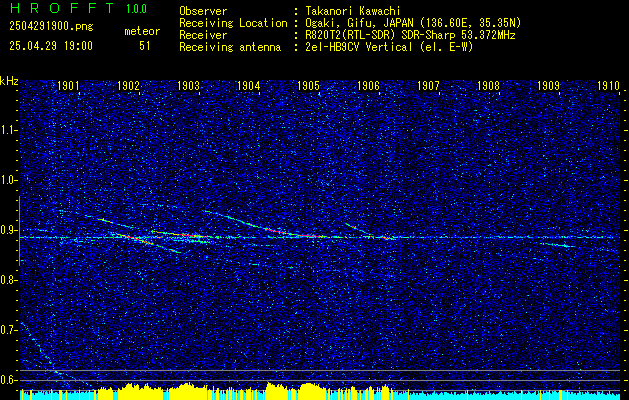Click the 1904 time marker
Image resolution: width=629 pixels, height=400 pixels.
(x=249, y=86)
